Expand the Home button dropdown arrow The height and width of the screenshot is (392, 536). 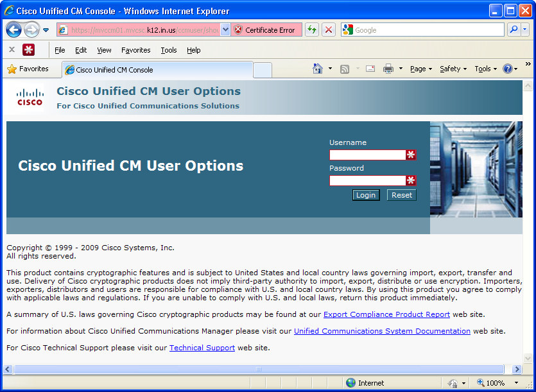[330, 69]
